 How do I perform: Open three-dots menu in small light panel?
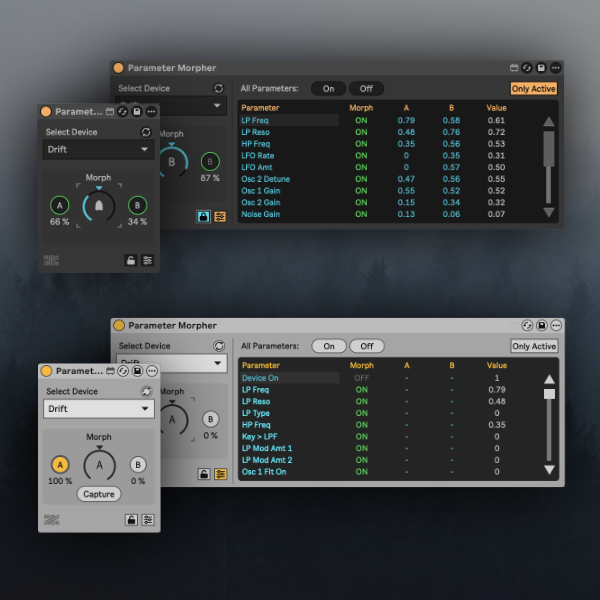(151, 371)
